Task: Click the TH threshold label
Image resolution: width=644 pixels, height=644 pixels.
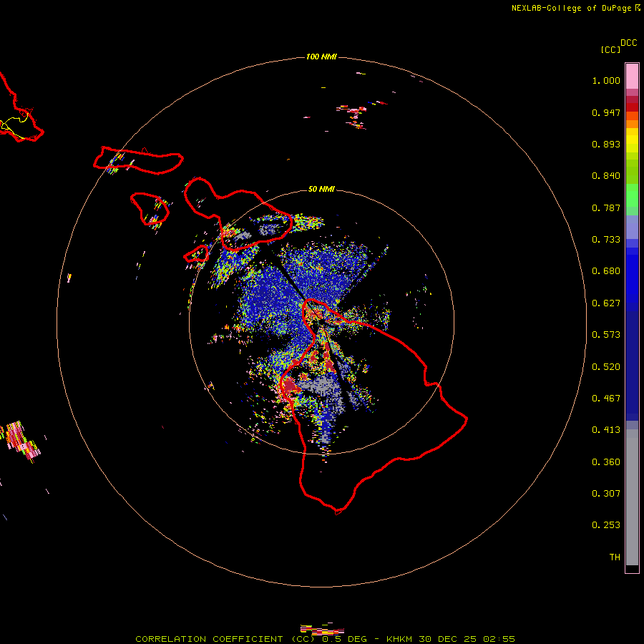Action: [x=615, y=557]
